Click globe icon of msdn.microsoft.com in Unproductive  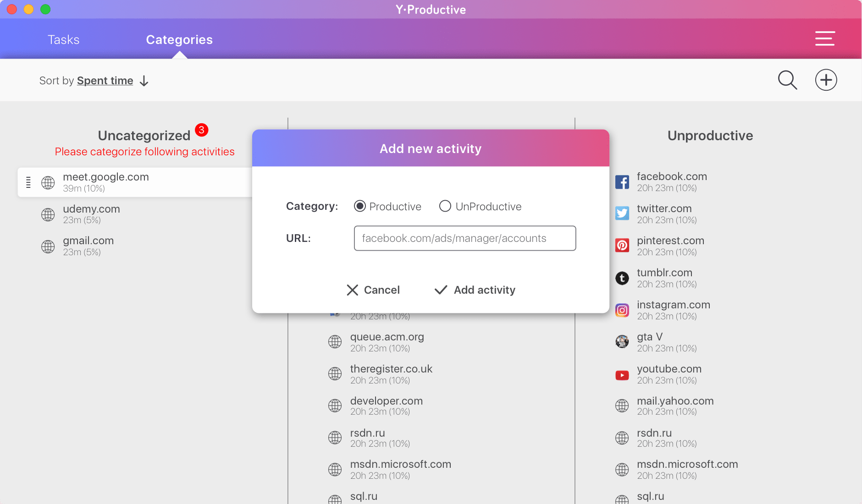[x=622, y=469]
